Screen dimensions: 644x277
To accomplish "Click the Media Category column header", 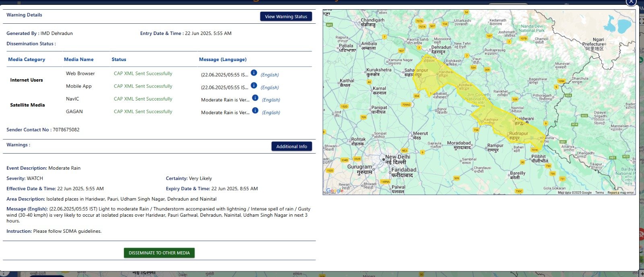I will 27,60.
